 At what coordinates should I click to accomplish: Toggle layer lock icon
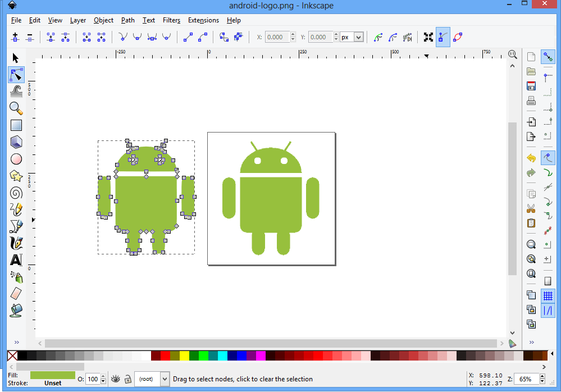pos(127,379)
